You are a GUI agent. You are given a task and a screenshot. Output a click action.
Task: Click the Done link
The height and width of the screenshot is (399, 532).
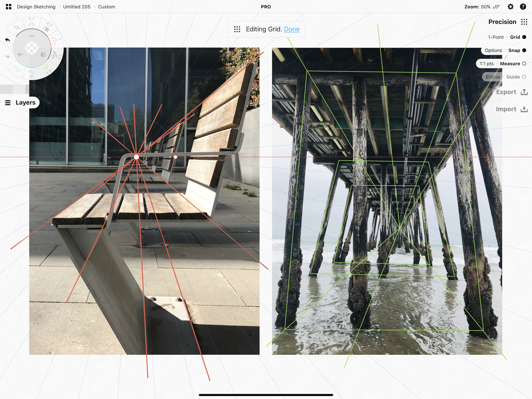[291, 29]
